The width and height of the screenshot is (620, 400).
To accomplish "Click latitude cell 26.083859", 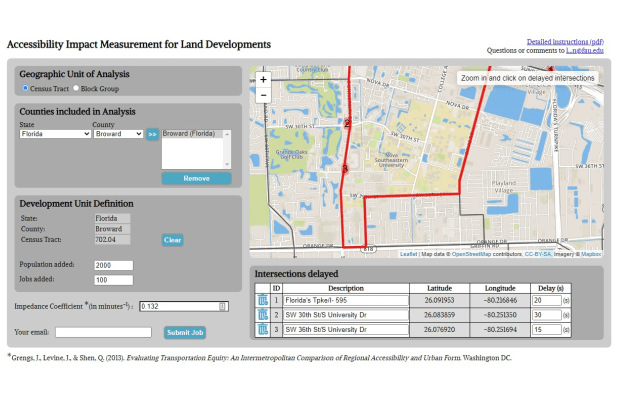I will pyautogui.click(x=440, y=315).
